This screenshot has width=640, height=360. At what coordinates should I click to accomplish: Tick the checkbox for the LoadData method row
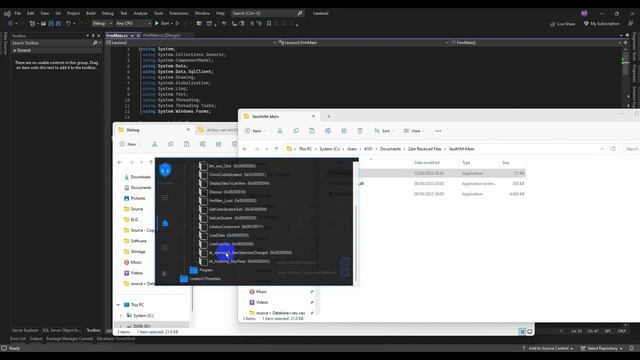pyautogui.click(x=203, y=236)
